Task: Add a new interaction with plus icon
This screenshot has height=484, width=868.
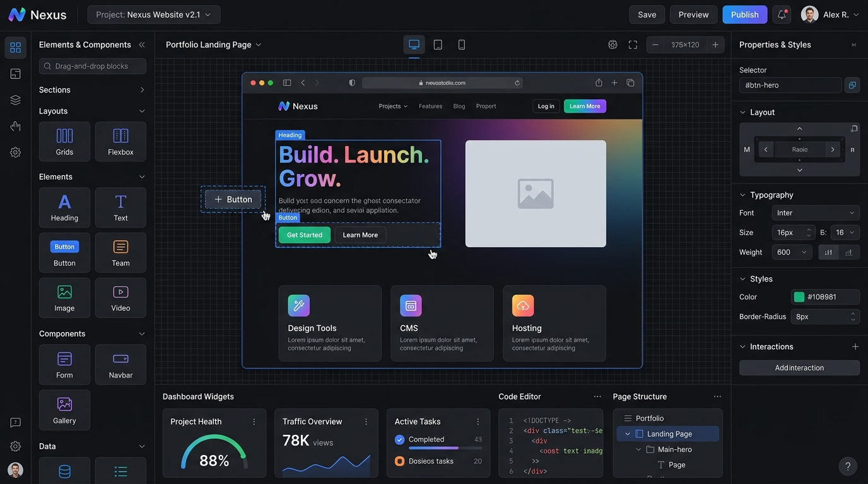Action: [x=855, y=347]
